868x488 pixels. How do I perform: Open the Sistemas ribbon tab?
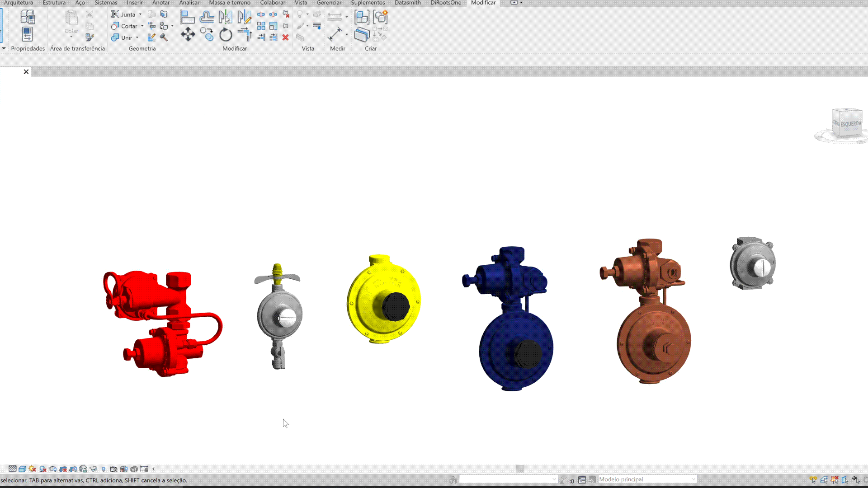[106, 3]
